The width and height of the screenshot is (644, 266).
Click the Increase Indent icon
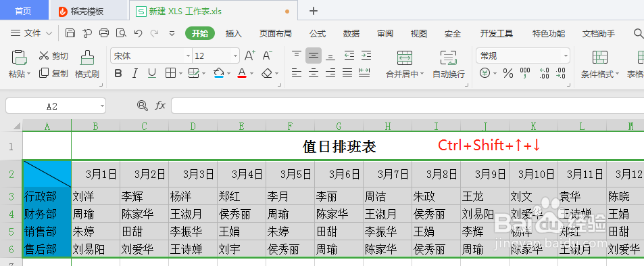[x=366, y=56]
